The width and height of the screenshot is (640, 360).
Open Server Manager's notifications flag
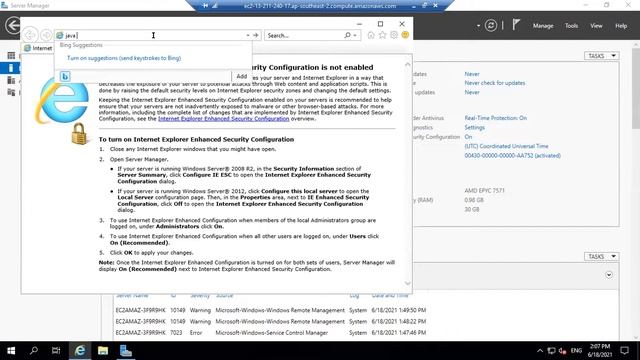[x=516, y=25]
